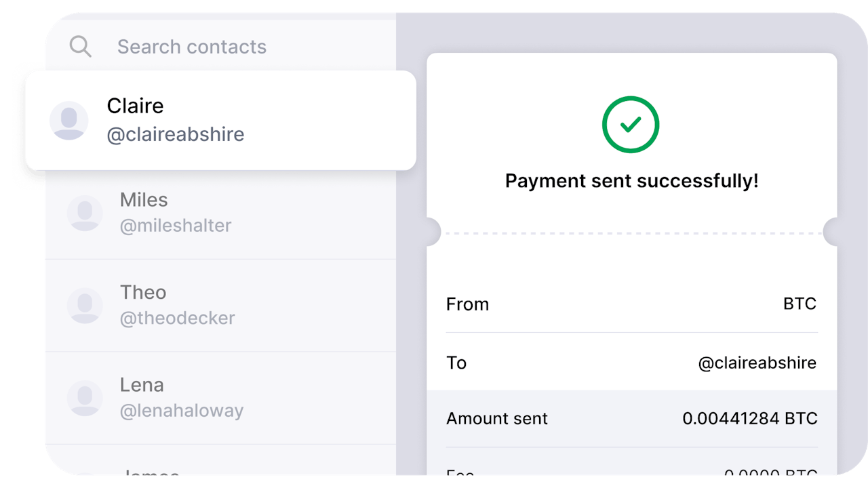Screen dimensions: 868x488
Task: Select the Amount sent value
Action: tap(749, 418)
